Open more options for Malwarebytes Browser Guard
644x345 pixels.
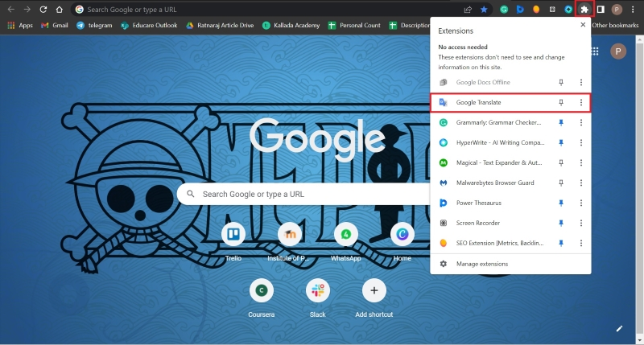(x=580, y=183)
